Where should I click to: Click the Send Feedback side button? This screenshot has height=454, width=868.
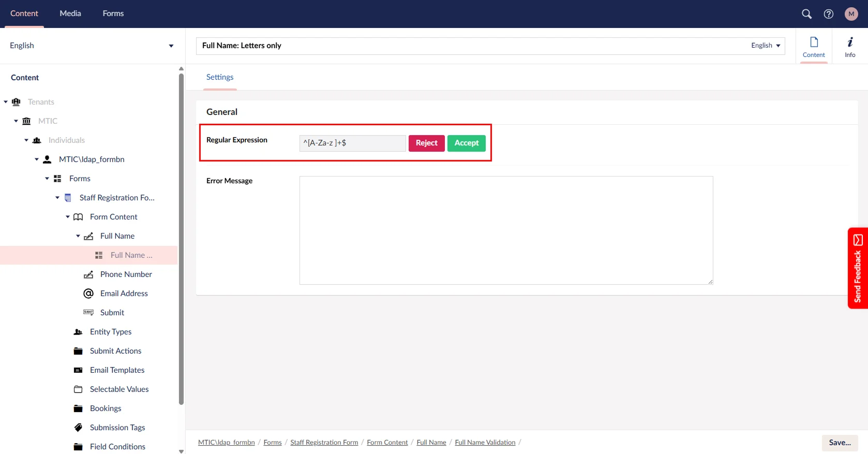pos(858,268)
